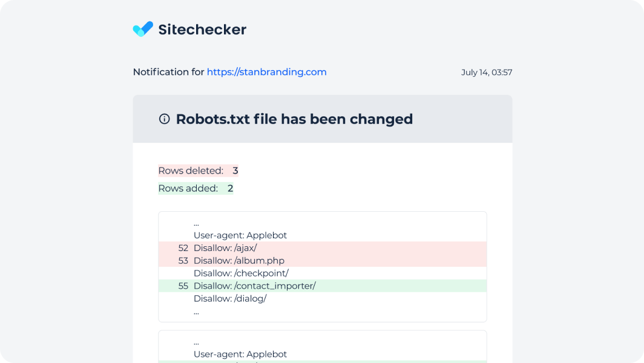Screen dimensions: 644x363
Task: Select deleted row 'Disallow: /album.php'
Action: 323,261
